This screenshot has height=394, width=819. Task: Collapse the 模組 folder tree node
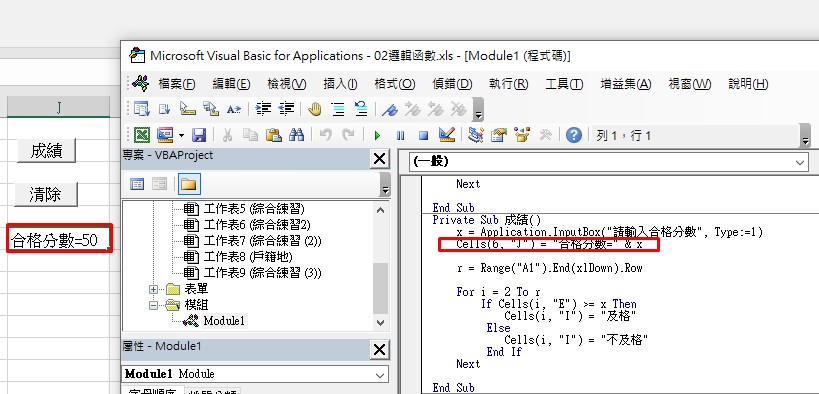click(x=153, y=305)
